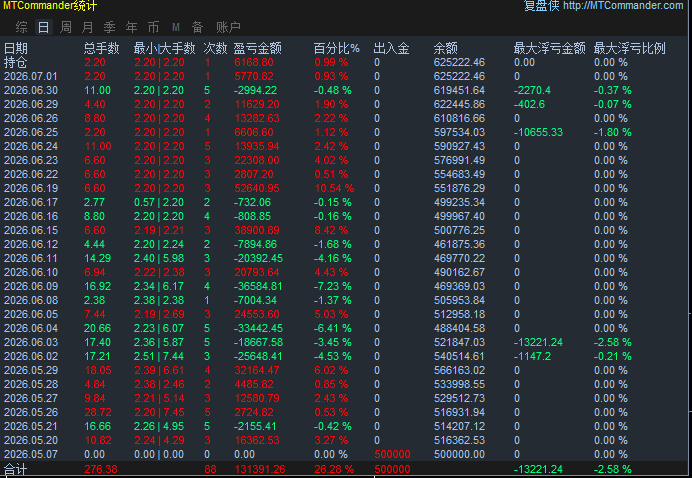Click the 总手数 column header
692x478 pixels.
[x=102, y=48]
